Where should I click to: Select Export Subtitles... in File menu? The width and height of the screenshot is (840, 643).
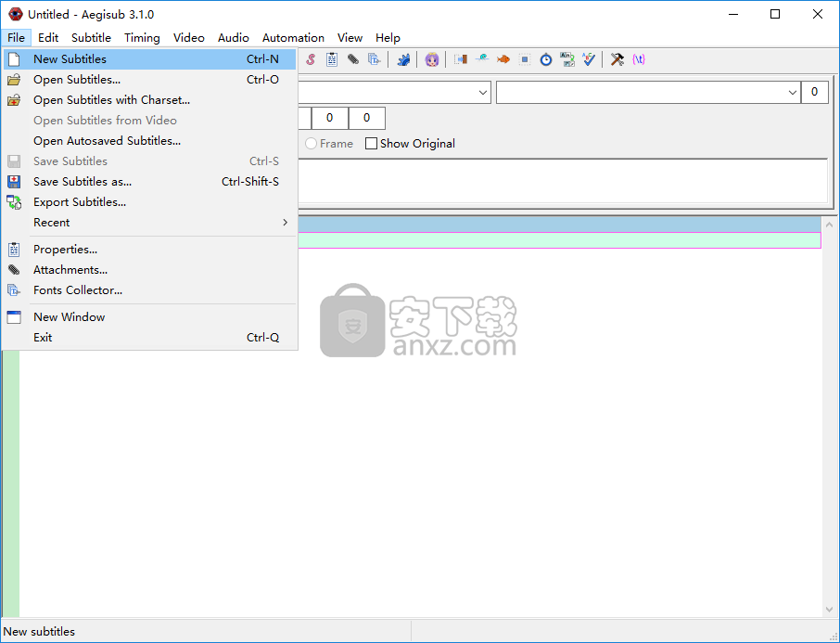coord(149,202)
